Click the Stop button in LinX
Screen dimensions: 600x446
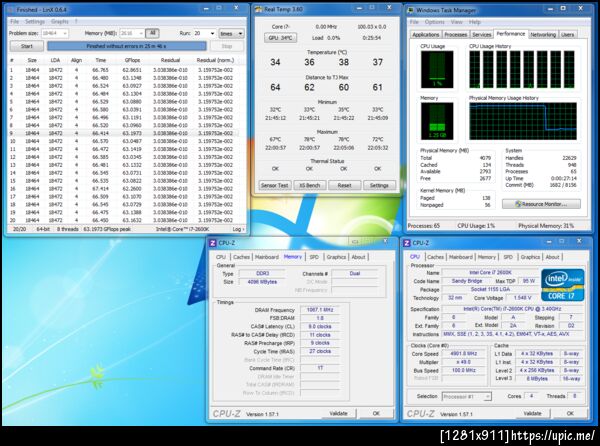click(x=227, y=46)
